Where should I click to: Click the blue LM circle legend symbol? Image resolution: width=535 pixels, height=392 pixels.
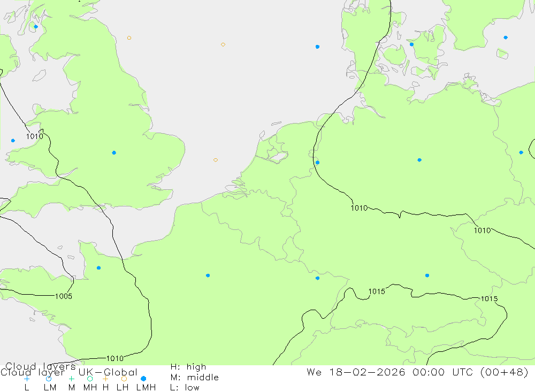tap(49, 379)
